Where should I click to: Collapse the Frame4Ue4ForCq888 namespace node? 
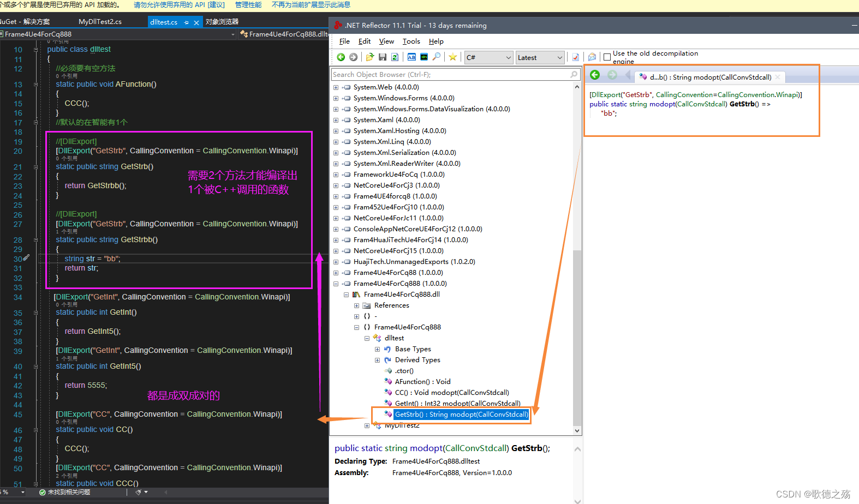(x=356, y=327)
